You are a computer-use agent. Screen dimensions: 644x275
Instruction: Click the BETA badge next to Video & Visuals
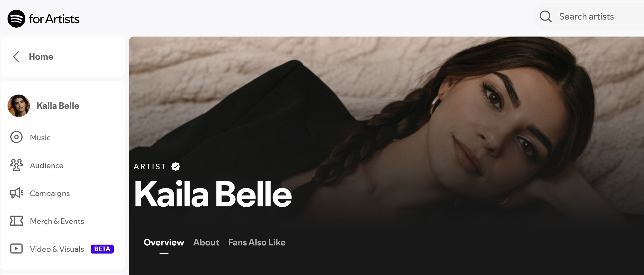point(102,249)
